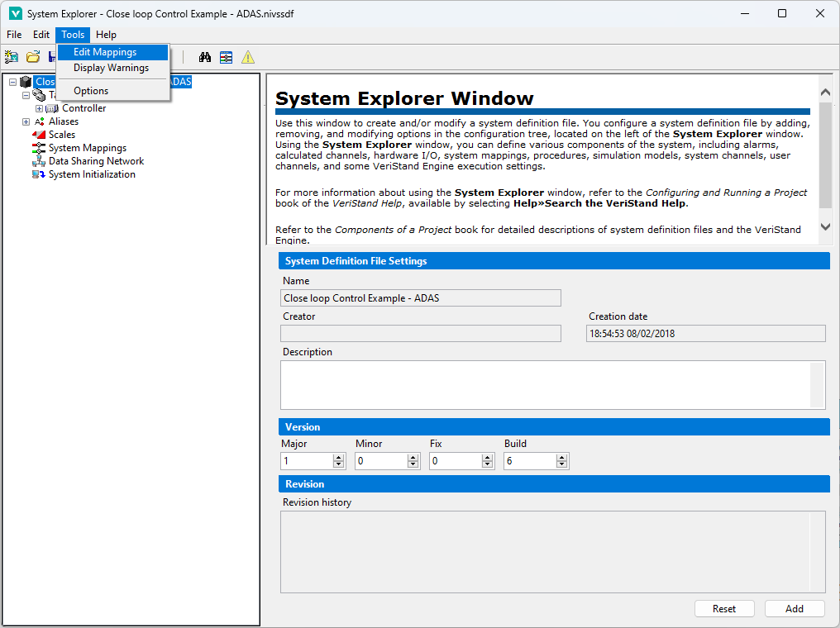840x628 pixels.
Task: Expand the Aliases tree node
Action: click(26, 121)
